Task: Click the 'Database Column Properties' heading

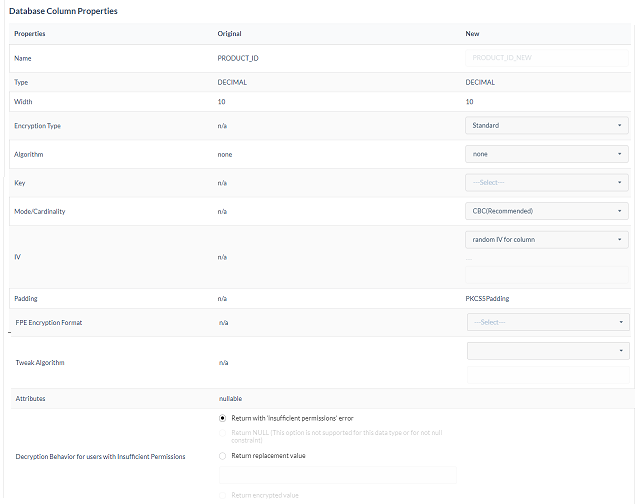Action: (64, 11)
